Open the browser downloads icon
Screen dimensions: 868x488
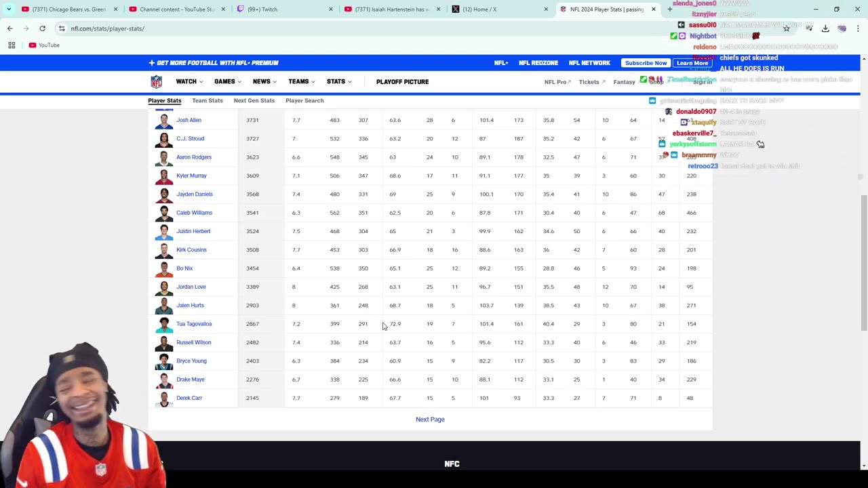click(825, 28)
